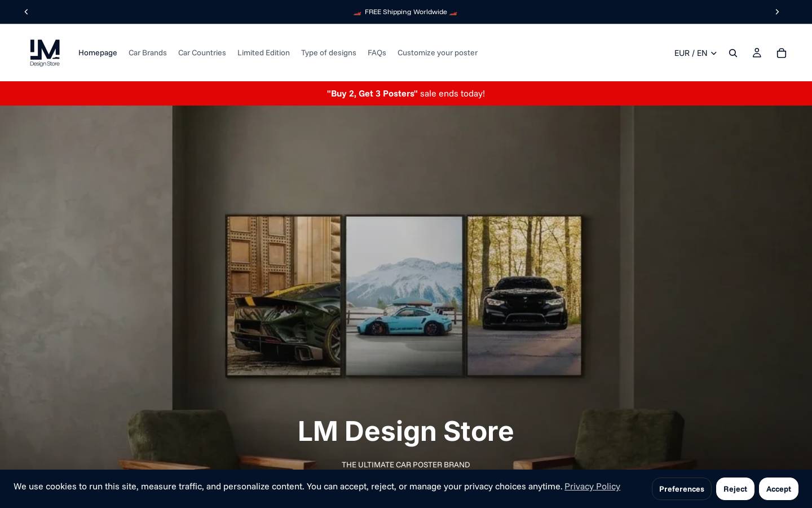Show the next announcement with the right arrow
This screenshot has height=508, width=812.
pyautogui.click(x=777, y=12)
